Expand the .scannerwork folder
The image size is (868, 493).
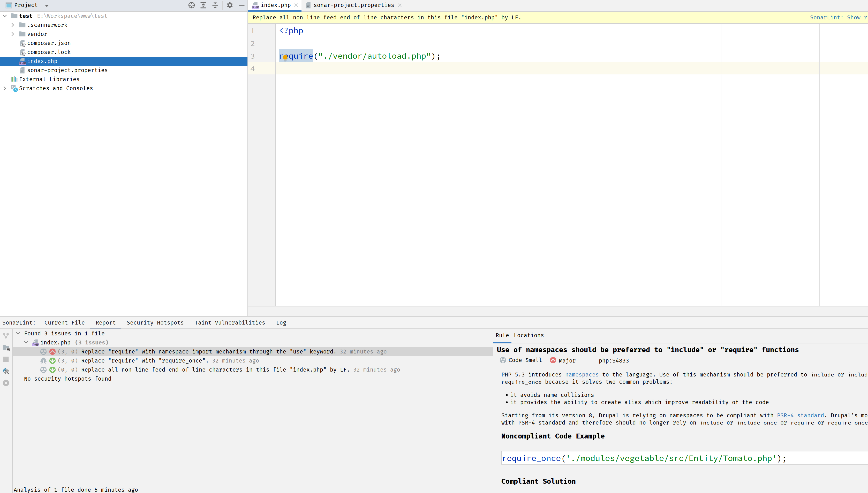pos(12,25)
